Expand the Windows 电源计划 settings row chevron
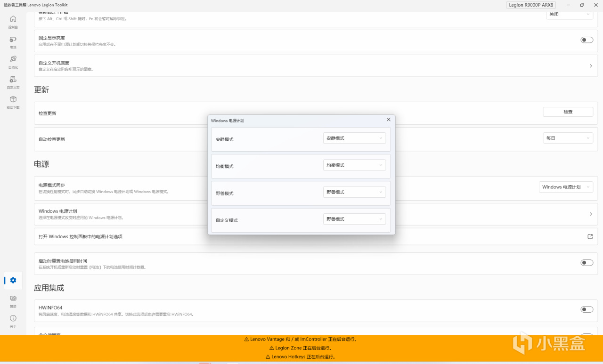This screenshot has height=364, width=603. (591, 214)
